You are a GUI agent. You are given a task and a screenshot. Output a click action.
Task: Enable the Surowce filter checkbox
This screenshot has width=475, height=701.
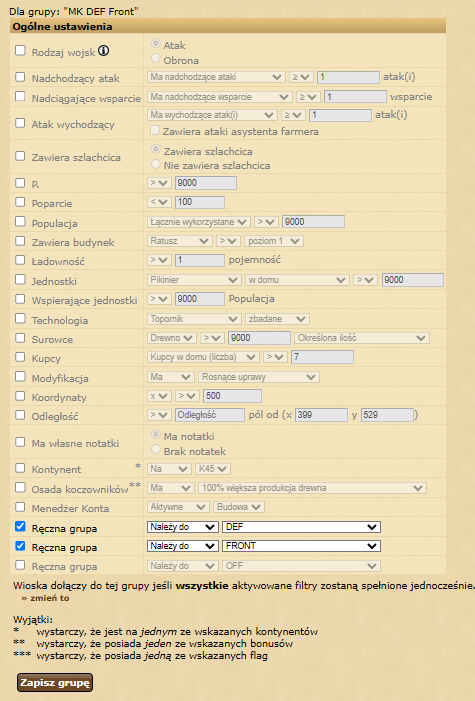click(x=20, y=338)
